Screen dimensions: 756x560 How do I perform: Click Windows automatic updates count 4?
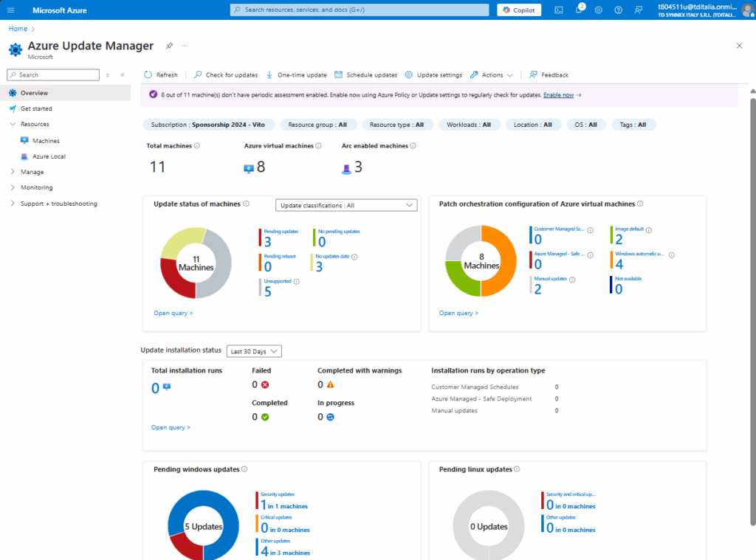click(619, 264)
